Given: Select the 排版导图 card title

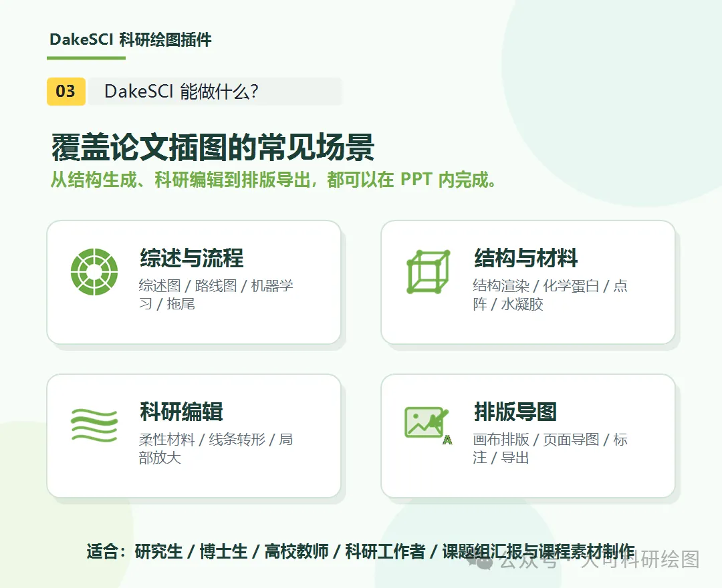Looking at the screenshot, I should click(515, 412).
